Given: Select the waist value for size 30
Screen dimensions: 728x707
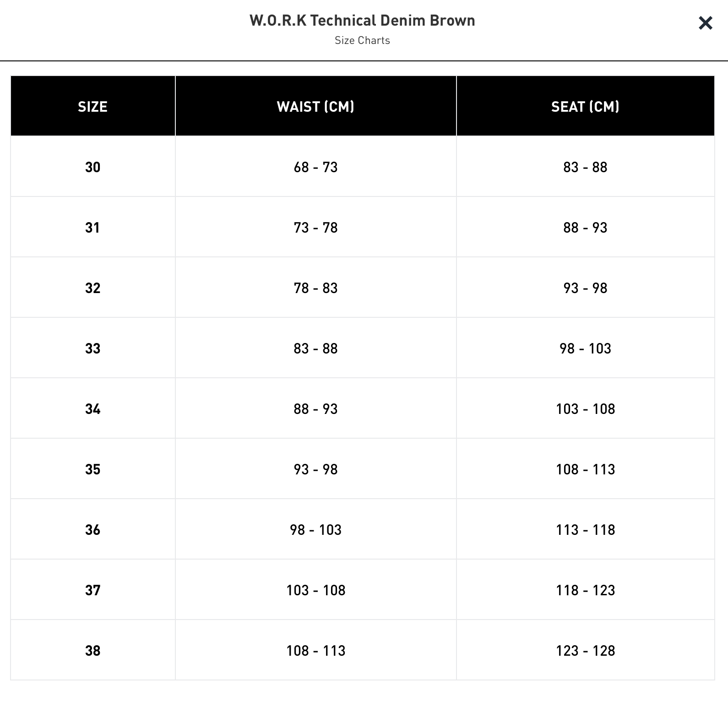Looking at the screenshot, I should coord(315,167).
